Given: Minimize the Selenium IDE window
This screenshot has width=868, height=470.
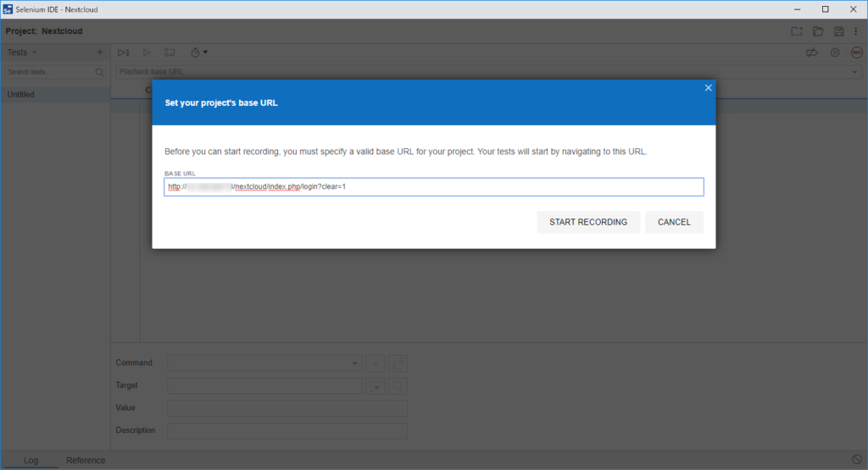Looking at the screenshot, I should tap(797, 9).
